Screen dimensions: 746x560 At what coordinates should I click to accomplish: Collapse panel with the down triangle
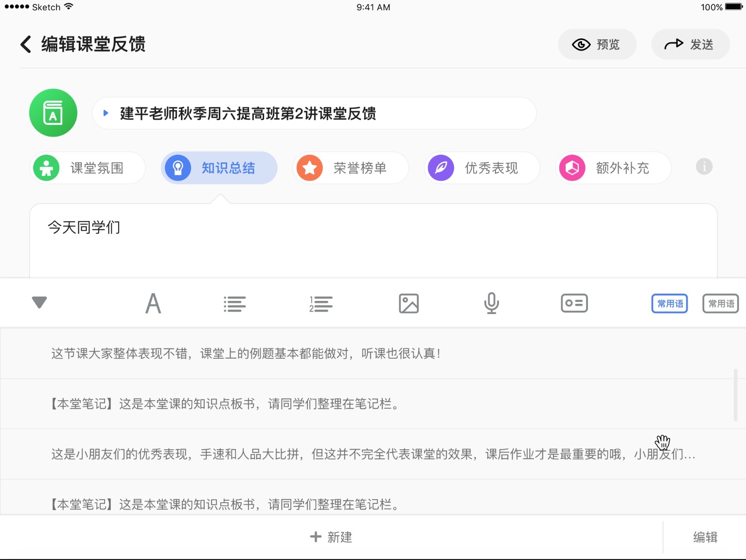tap(39, 302)
